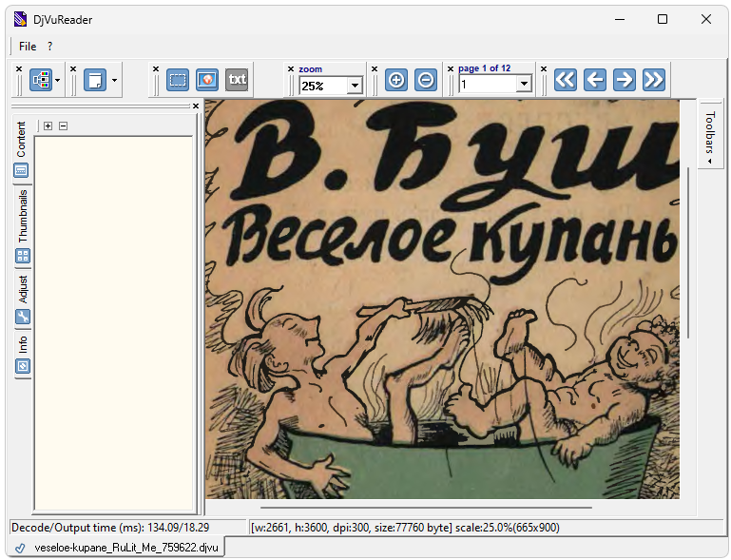
Task: Click the image view mode icon
Action: click(207, 80)
